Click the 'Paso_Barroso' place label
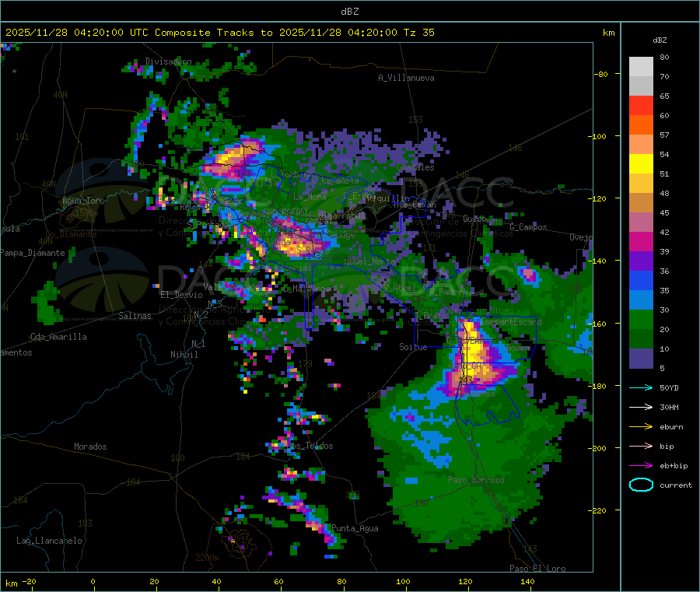 pyautogui.click(x=476, y=481)
